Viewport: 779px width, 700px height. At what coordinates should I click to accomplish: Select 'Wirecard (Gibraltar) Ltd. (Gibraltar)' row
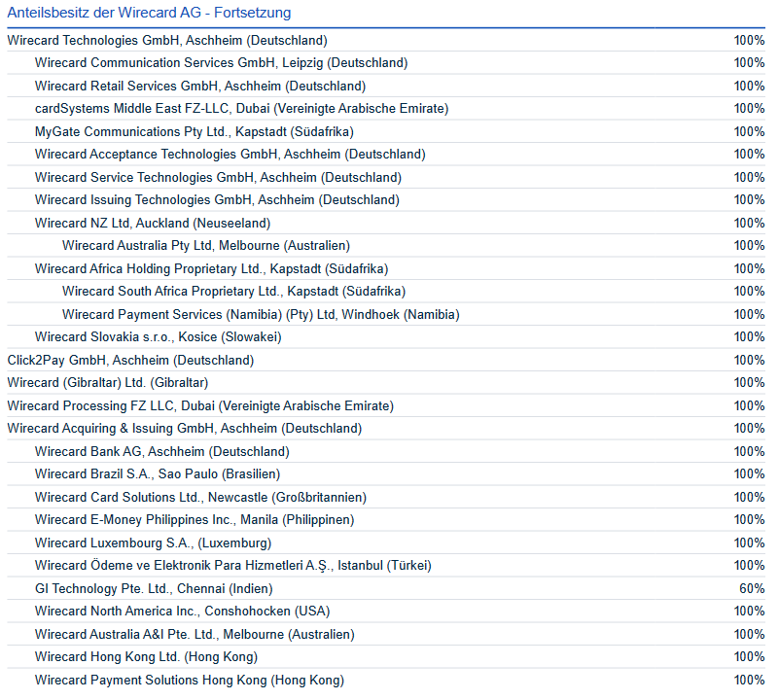pyautogui.click(x=386, y=383)
